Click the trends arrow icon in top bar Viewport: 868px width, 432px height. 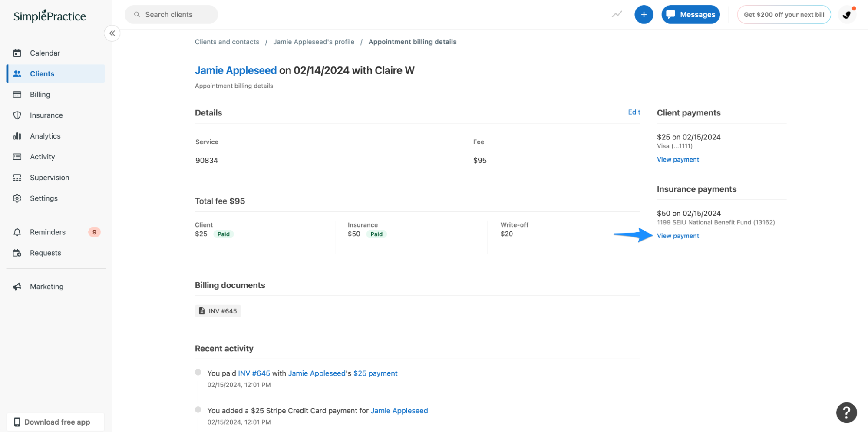pyautogui.click(x=617, y=14)
